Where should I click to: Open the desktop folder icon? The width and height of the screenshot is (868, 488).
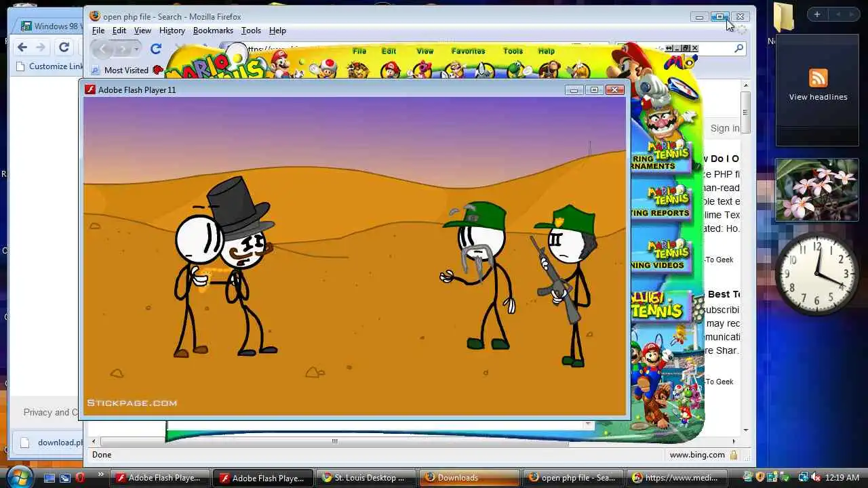click(784, 17)
